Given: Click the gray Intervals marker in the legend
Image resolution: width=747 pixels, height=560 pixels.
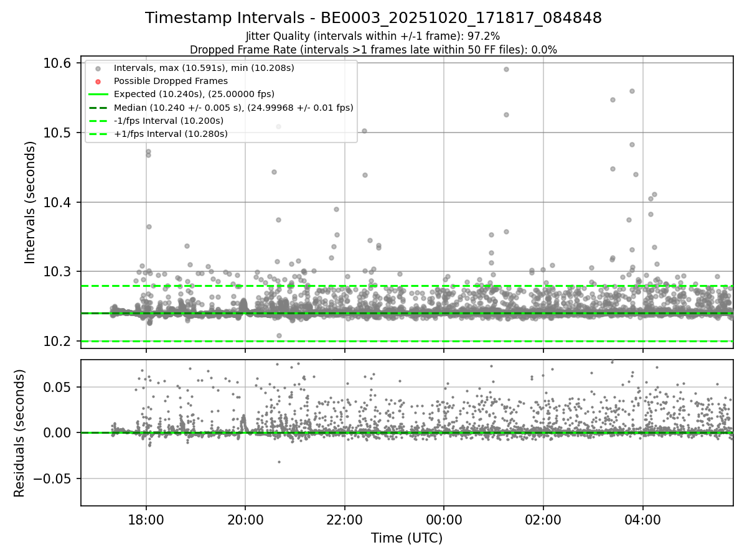Looking at the screenshot, I should (x=98, y=68).
